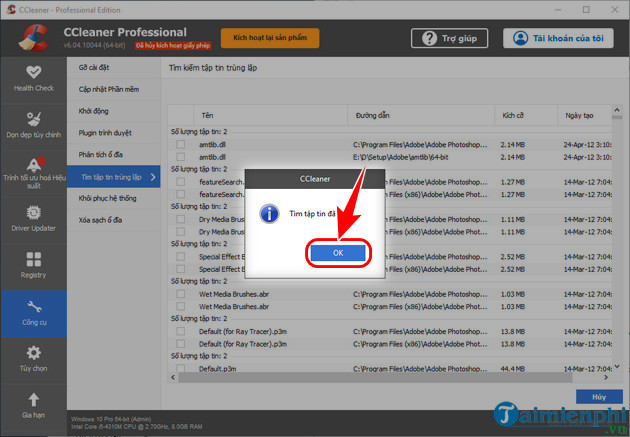Select the Default.p3m file row
This screenshot has height=437, width=630.
[x=390, y=368]
